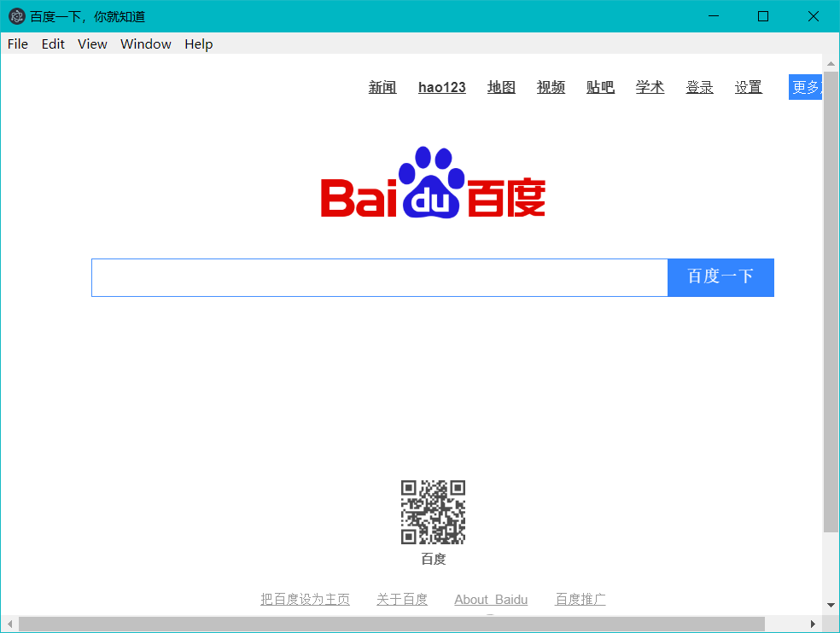Open the Help menu

click(x=198, y=44)
